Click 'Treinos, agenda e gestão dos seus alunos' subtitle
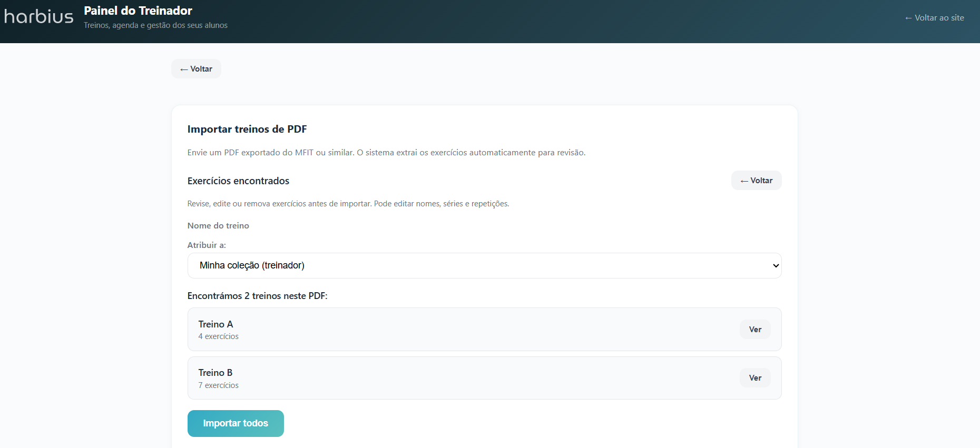The width and height of the screenshot is (980, 448). pos(155,25)
